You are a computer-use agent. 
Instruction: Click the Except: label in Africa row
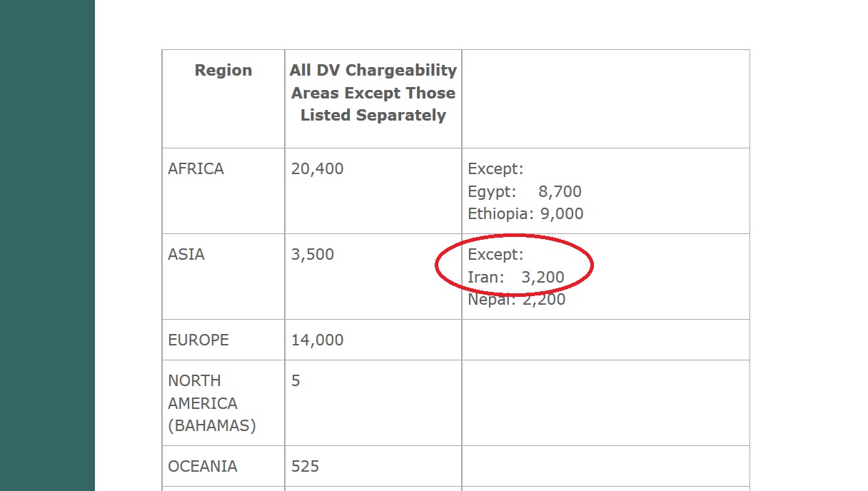[x=495, y=169]
